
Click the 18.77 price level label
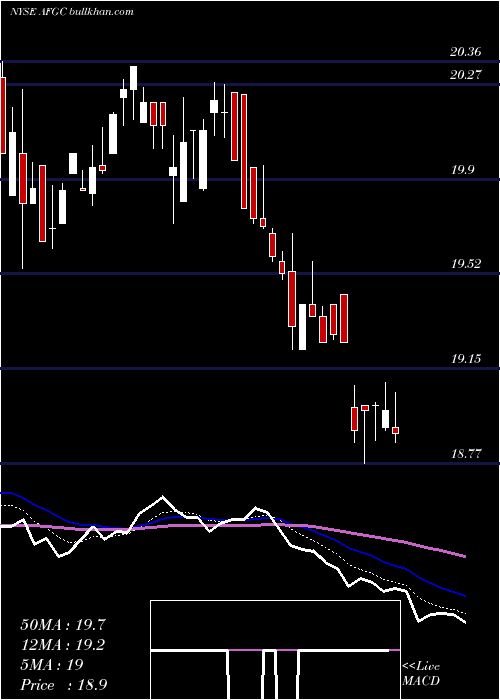[x=466, y=454]
